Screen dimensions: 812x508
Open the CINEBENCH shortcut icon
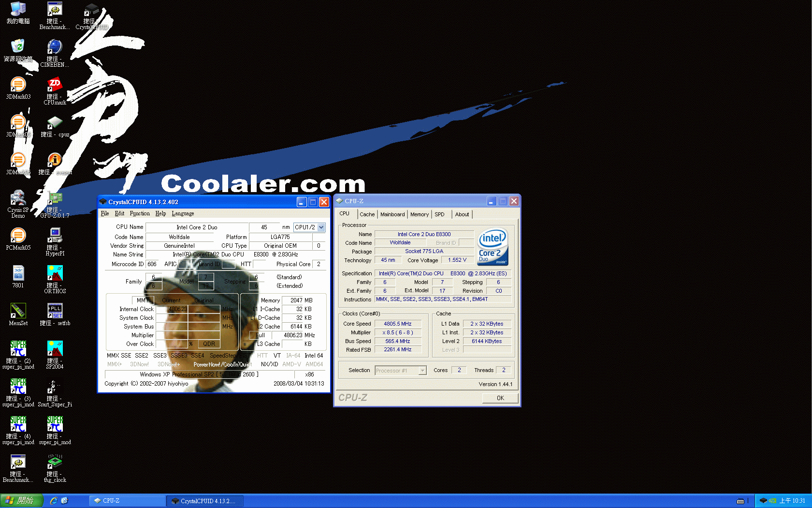(x=55, y=53)
